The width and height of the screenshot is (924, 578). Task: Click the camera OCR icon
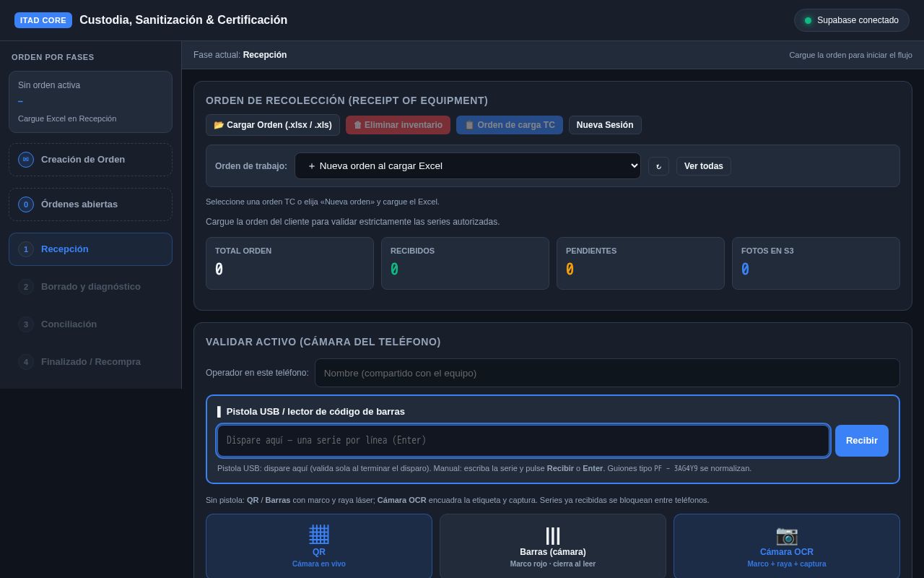[x=787, y=535]
